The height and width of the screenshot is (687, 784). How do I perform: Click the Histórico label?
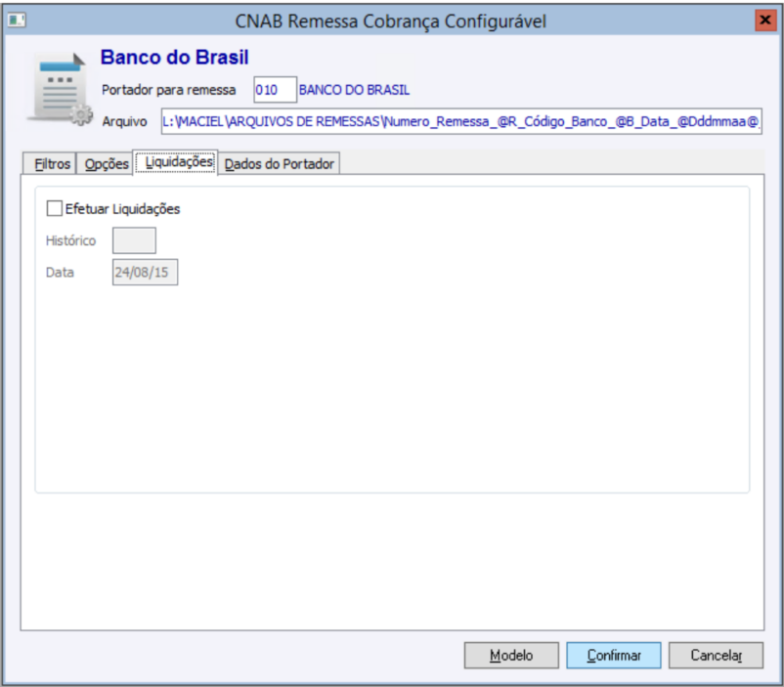[x=70, y=240]
